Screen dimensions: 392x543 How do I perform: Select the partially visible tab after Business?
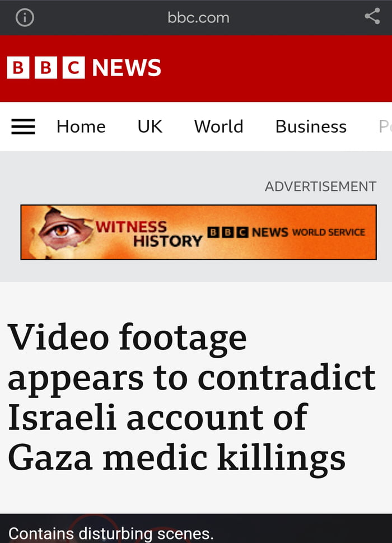(385, 127)
